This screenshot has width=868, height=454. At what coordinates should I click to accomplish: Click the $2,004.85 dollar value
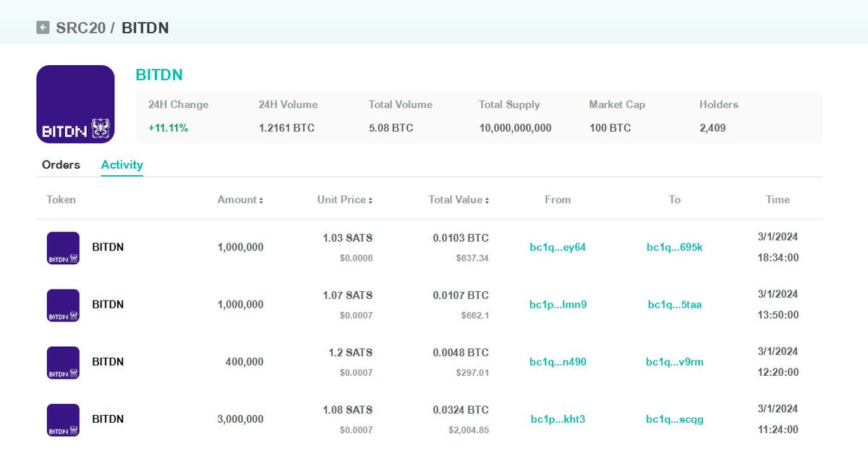click(469, 430)
